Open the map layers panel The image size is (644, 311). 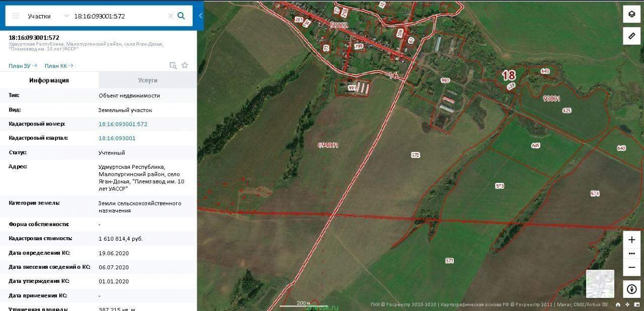[x=632, y=14]
